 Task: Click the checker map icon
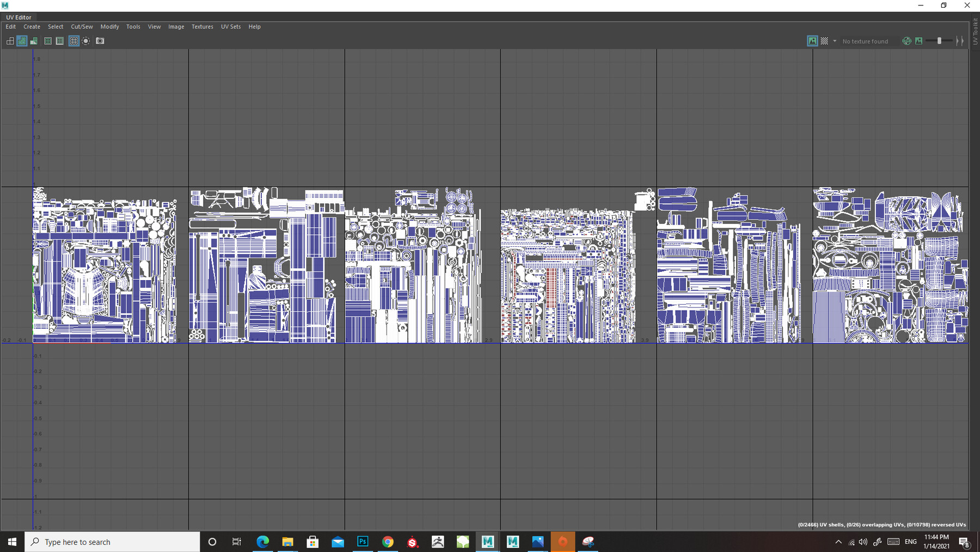824,41
